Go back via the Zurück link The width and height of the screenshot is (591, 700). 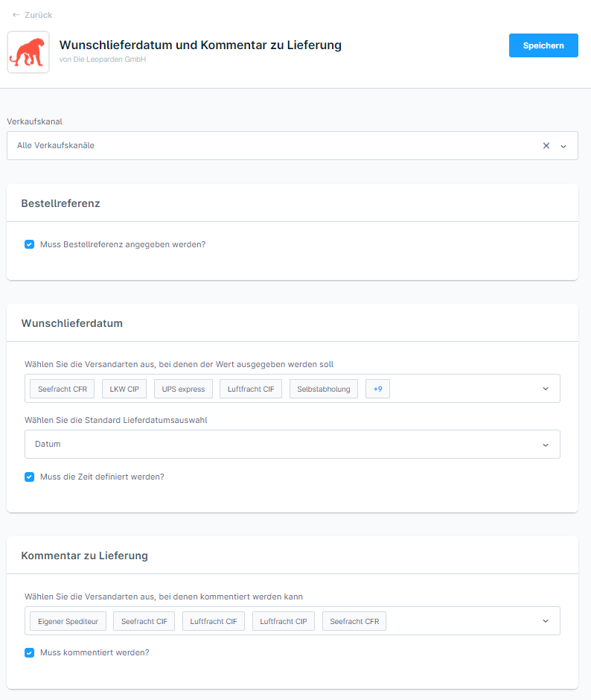(38, 15)
